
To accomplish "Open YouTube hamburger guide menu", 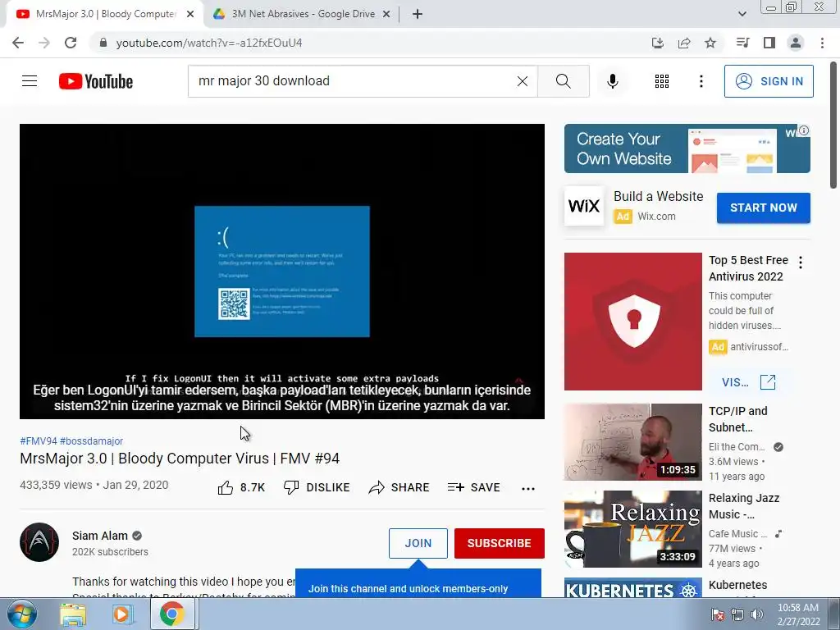I will [30, 81].
